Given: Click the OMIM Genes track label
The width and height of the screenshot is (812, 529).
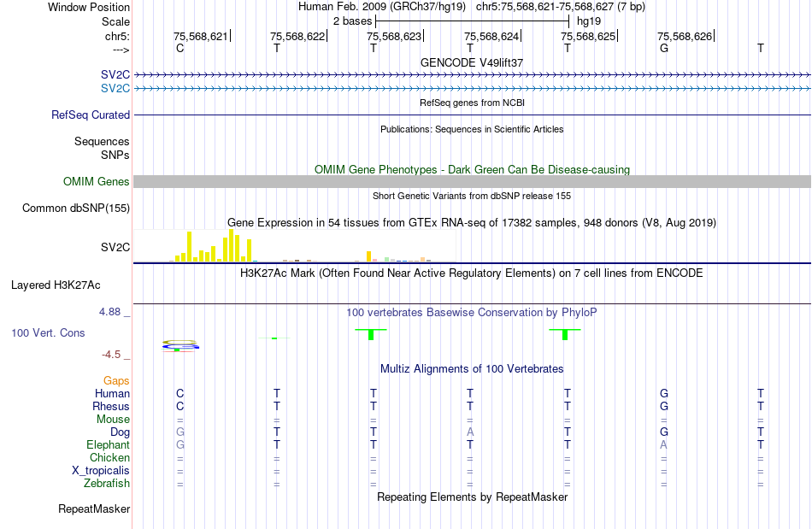Looking at the screenshot, I should point(97,182).
